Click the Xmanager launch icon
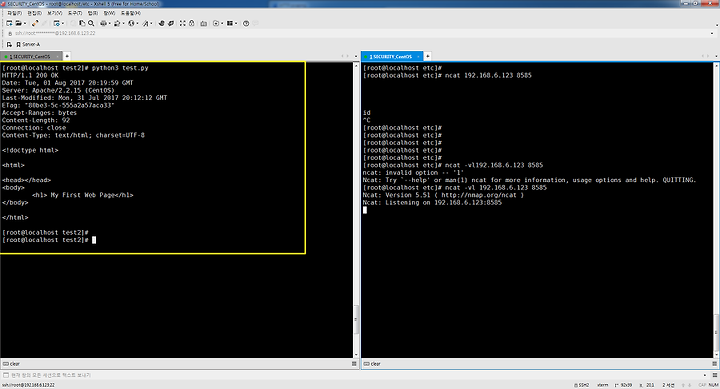 point(171,23)
